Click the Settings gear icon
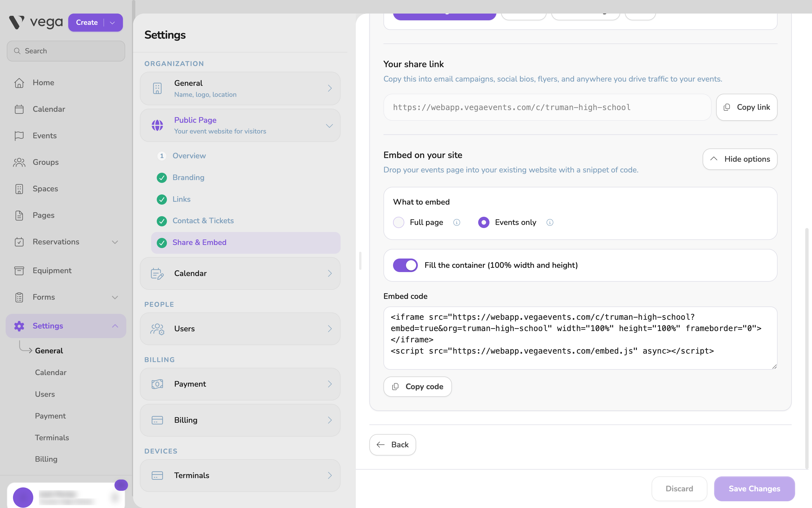Viewport: 812px width, 508px height. (19, 326)
